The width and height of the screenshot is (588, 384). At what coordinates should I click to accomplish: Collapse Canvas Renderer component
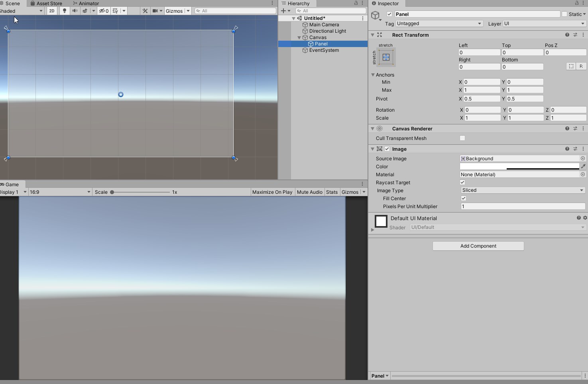[x=372, y=128]
